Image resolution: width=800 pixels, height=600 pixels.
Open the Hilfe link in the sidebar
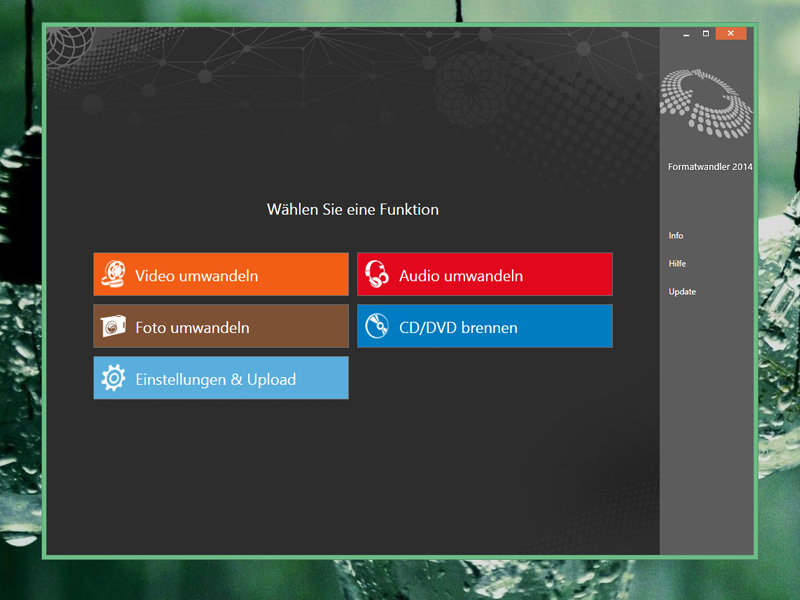[677, 264]
